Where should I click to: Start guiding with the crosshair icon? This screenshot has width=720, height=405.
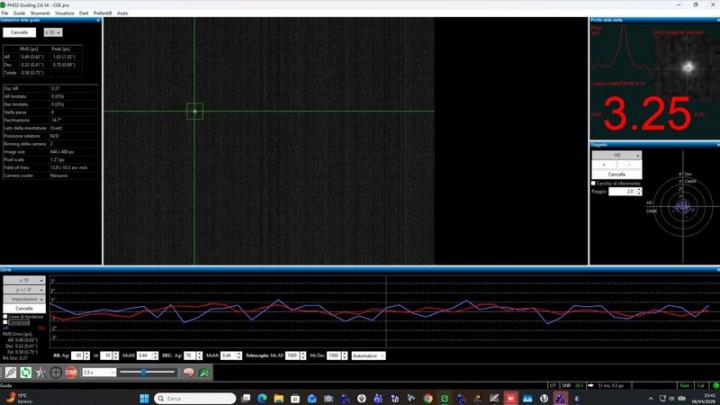coord(56,372)
